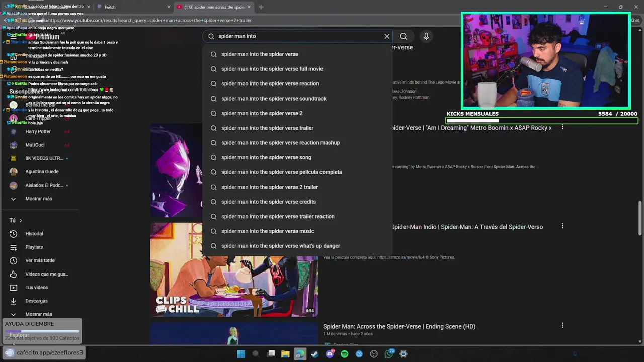Open 'Spider Man: Across the Spider-Verse | Ending Scene (HD)'
This screenshot has height=362, width=644.
[399, 326]
